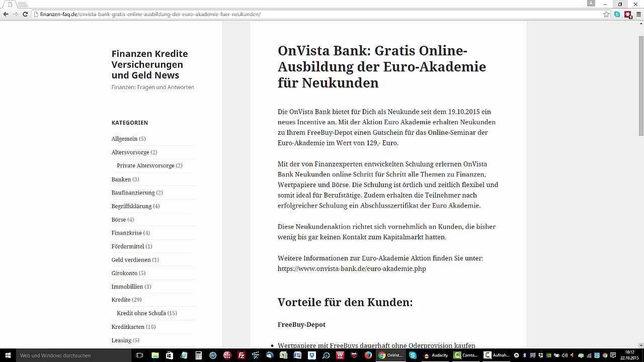The width and height of the screenshot is (644, 362).
Task: Launch the Calculator from the taskbar
Action: point(199,355)
